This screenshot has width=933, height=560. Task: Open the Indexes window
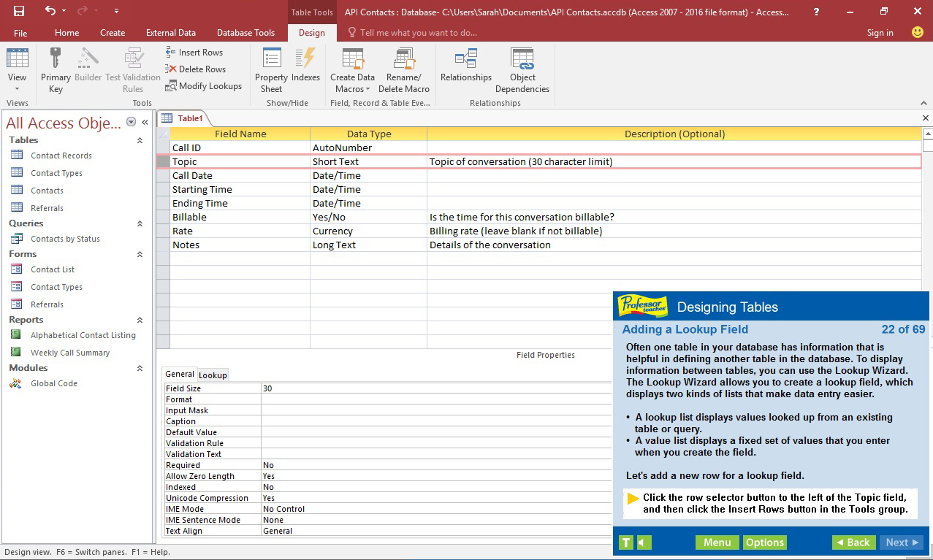(x=305, y=66)
